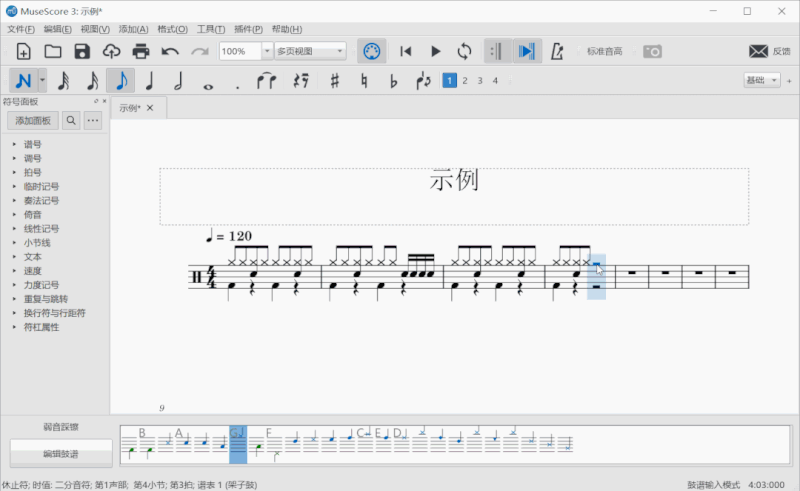
Task: Undo the last action
Action: [170, 51]
